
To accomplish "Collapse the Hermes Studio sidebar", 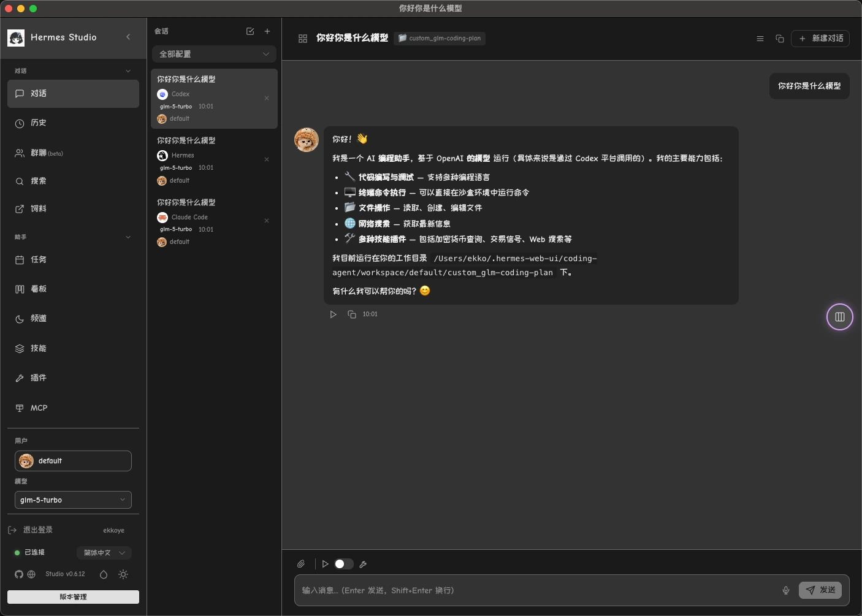I will coord(128,37).
